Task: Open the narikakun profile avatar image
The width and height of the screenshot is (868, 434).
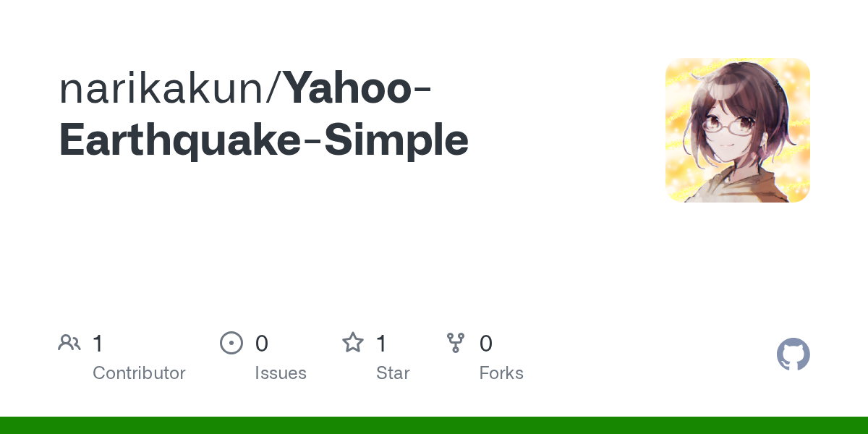Action: point(737,130)
